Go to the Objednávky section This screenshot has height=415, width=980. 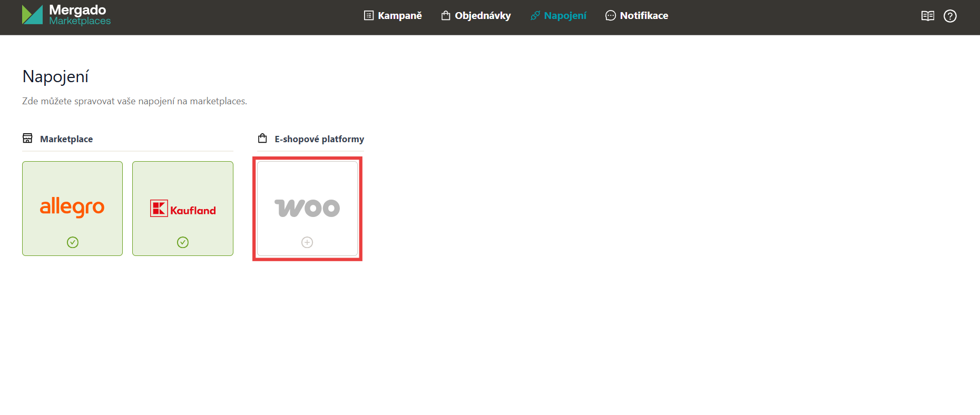476,16
